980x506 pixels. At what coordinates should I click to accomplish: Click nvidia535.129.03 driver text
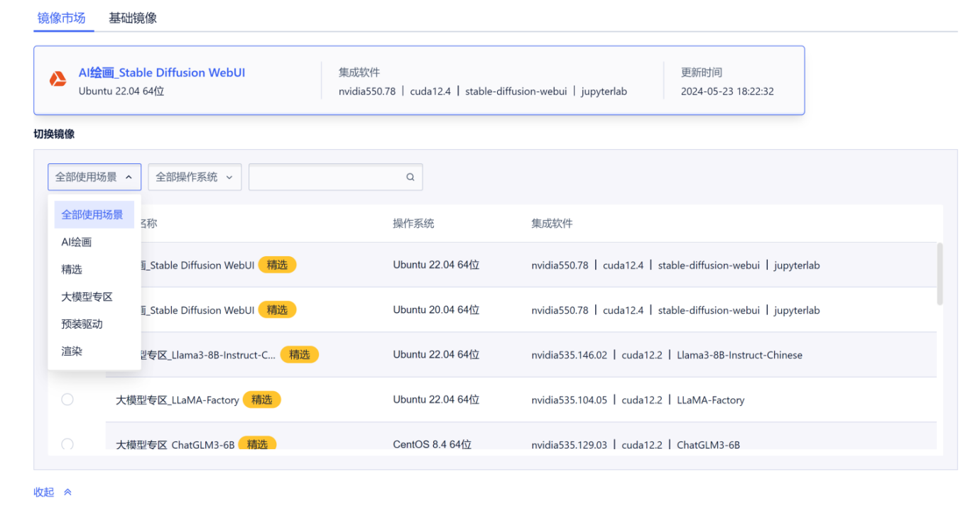coord(570,445)
